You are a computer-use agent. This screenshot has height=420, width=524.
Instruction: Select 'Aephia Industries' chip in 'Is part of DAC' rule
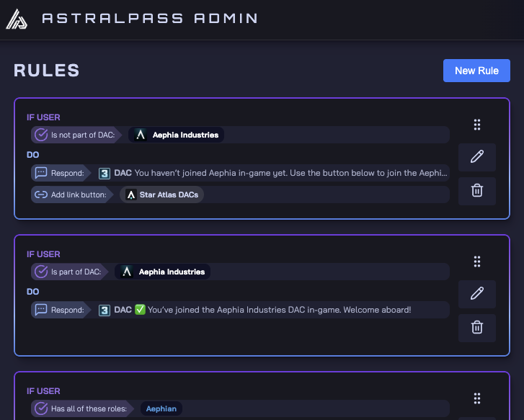(162, 272)
